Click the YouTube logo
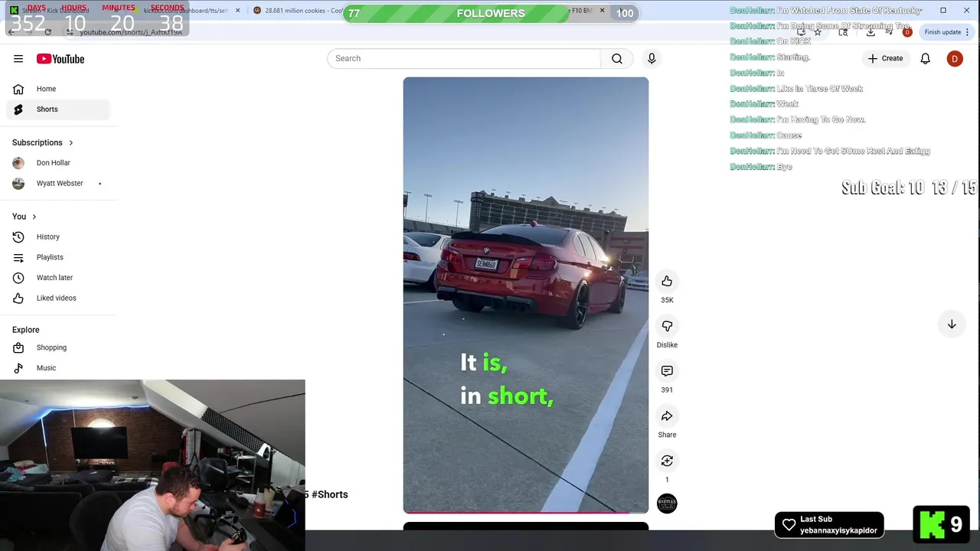The height and width of the screenshot is (551, 980). tap(60, 59)
